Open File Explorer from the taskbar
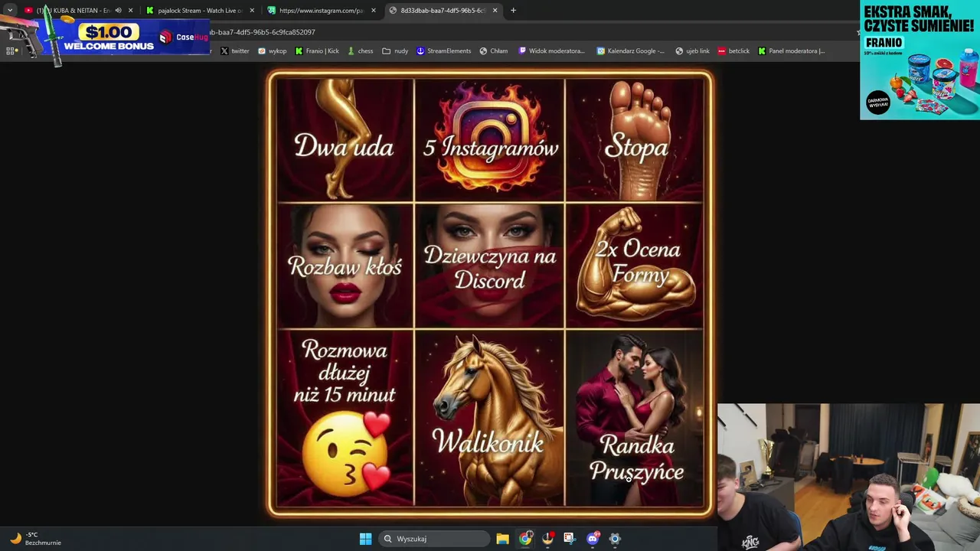This screenshot has height=551, width=980. [502, 539]
